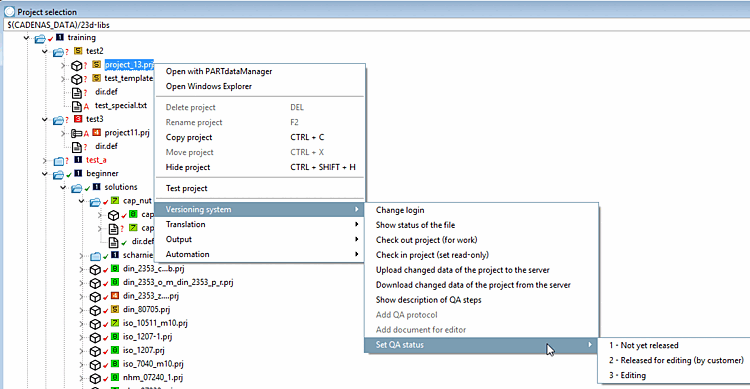Click the beginner folder icon
The height and width of the screenshot is (389, 750).
[x=58, y=174]
